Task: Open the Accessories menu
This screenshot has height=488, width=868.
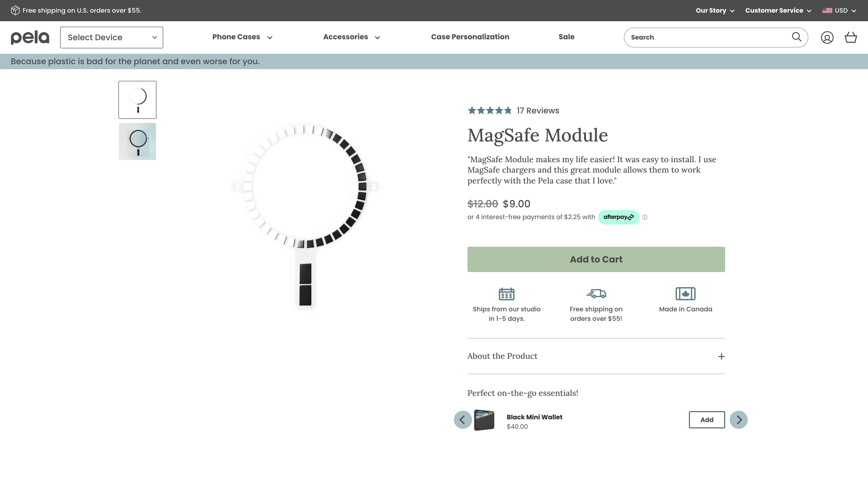Action: tap(351, 37)
